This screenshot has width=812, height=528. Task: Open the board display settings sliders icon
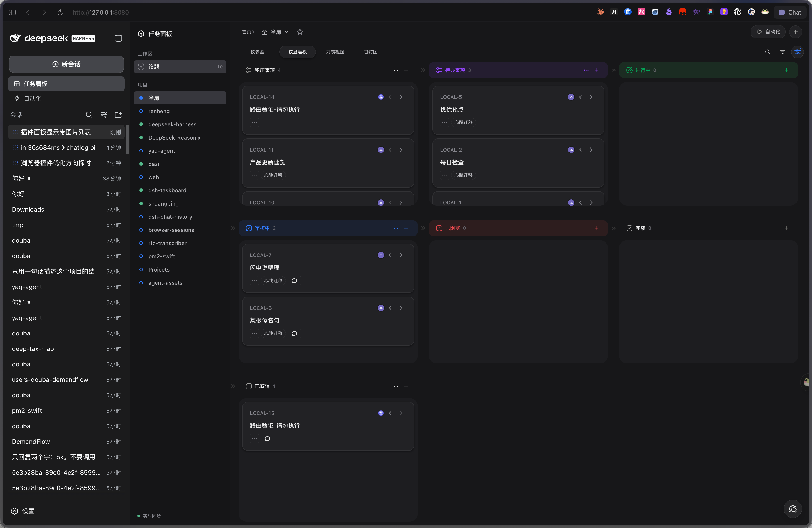[797, 52]
